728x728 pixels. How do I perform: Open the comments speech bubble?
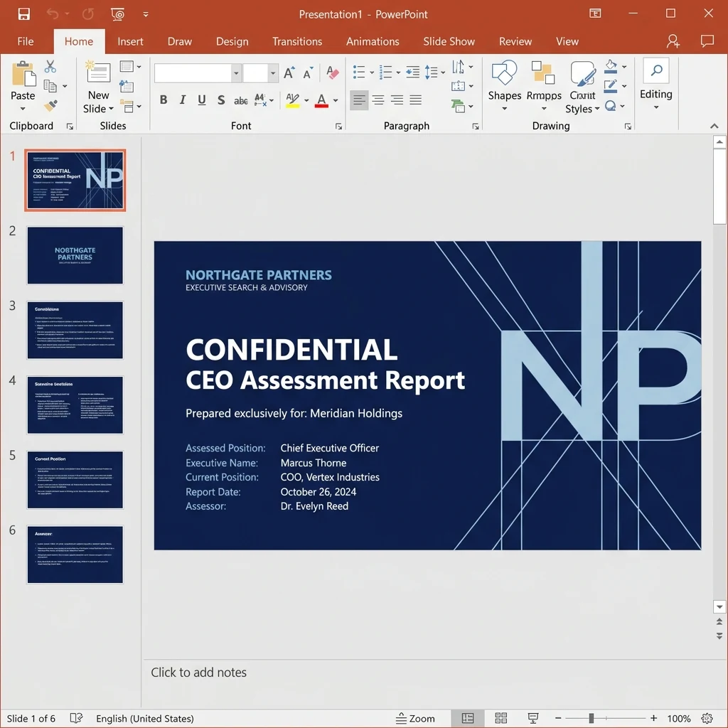tap(707, 41)
